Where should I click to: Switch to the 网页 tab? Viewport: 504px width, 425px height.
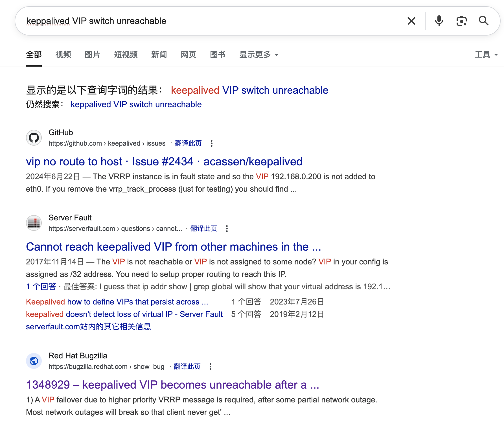click(x=189, y=54)
